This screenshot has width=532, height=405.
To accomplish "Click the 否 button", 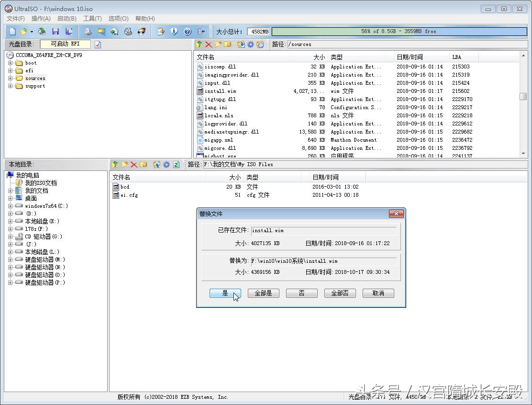I will pos(302,293).
